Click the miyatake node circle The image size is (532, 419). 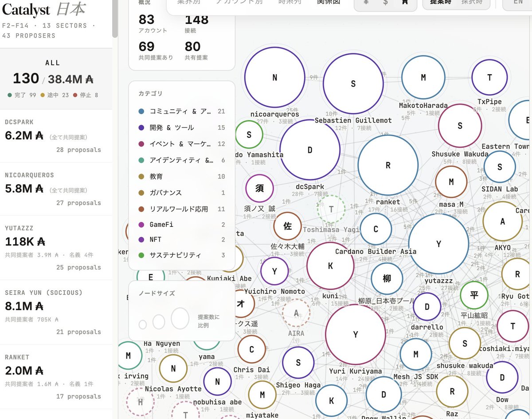(x=262, y=395)
